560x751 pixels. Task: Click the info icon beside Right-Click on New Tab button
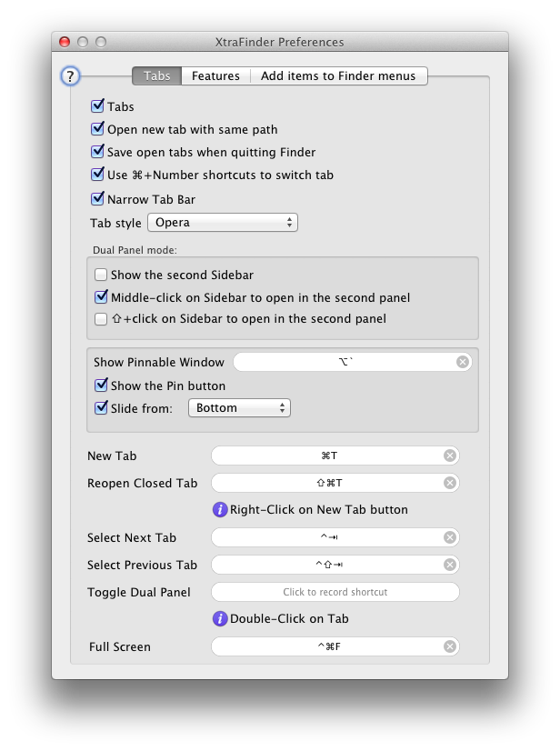219,509
